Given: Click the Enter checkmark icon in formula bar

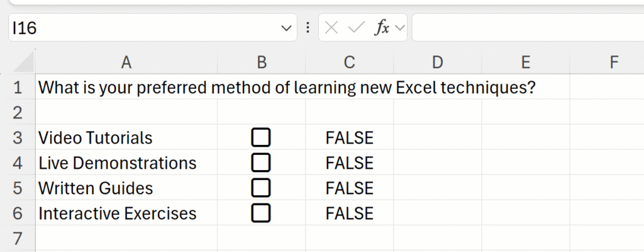Looking at the screenshot, I should click(356, 28).
